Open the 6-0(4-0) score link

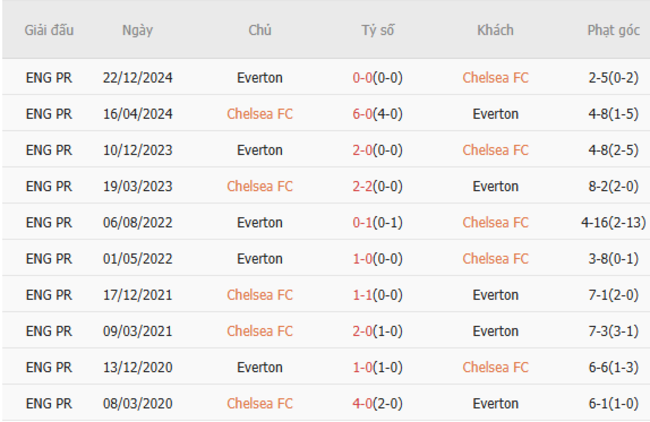click(377, 114)
